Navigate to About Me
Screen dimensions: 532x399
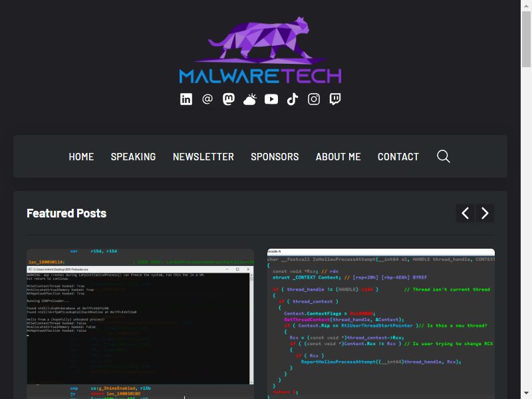pos(338,157)
